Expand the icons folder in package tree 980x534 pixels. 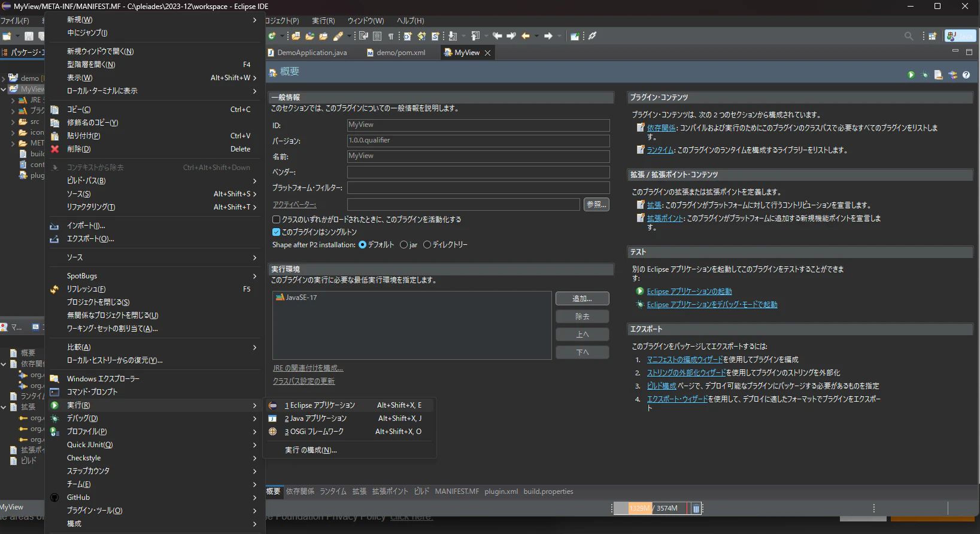[13, 132]
